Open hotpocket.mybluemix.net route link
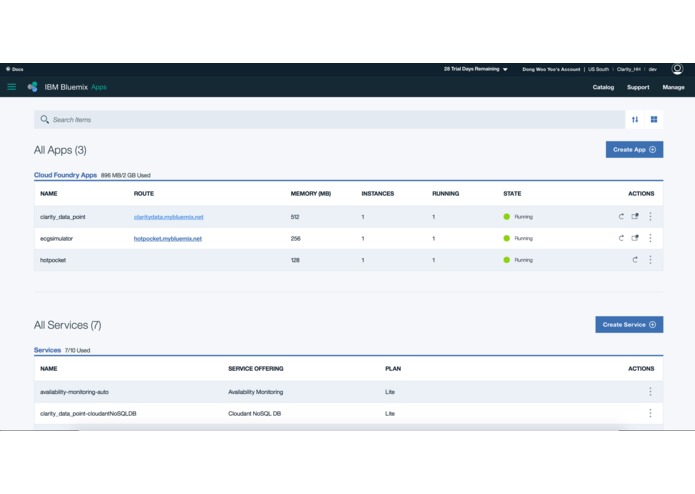Image resolution: width=695 pixels, height=494 pixels. click(x=168, y=239)
